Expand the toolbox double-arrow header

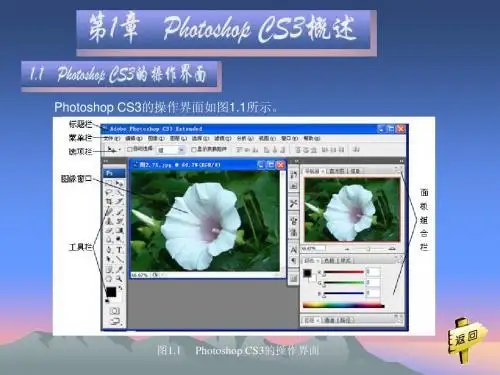pos(106,161)
